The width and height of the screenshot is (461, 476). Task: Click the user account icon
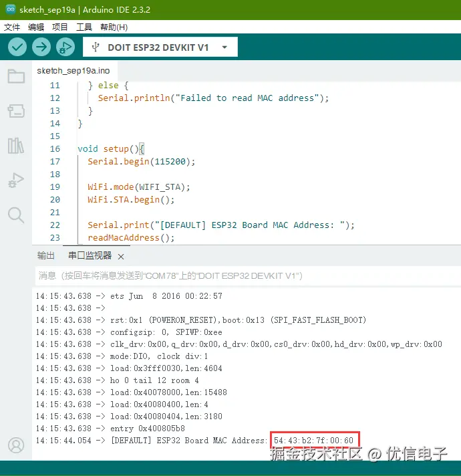tap(16, 445)
